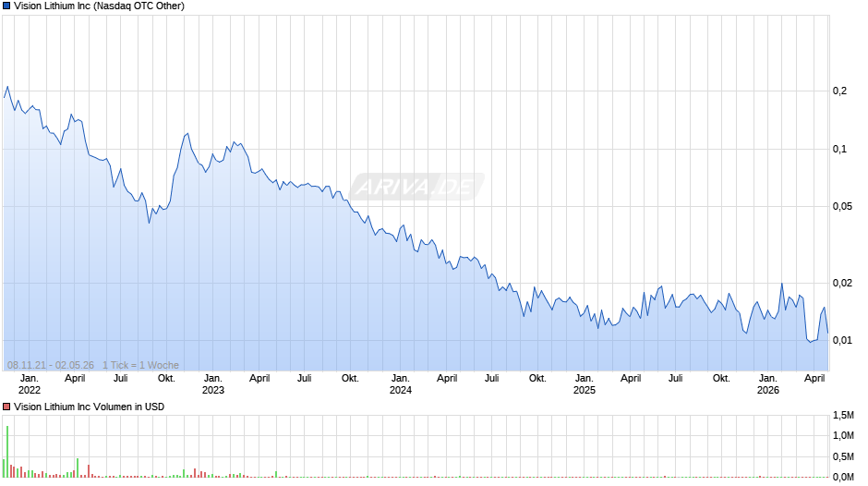Click the 1,0M volume axis label
868x486 pixels.
[844, 435]
